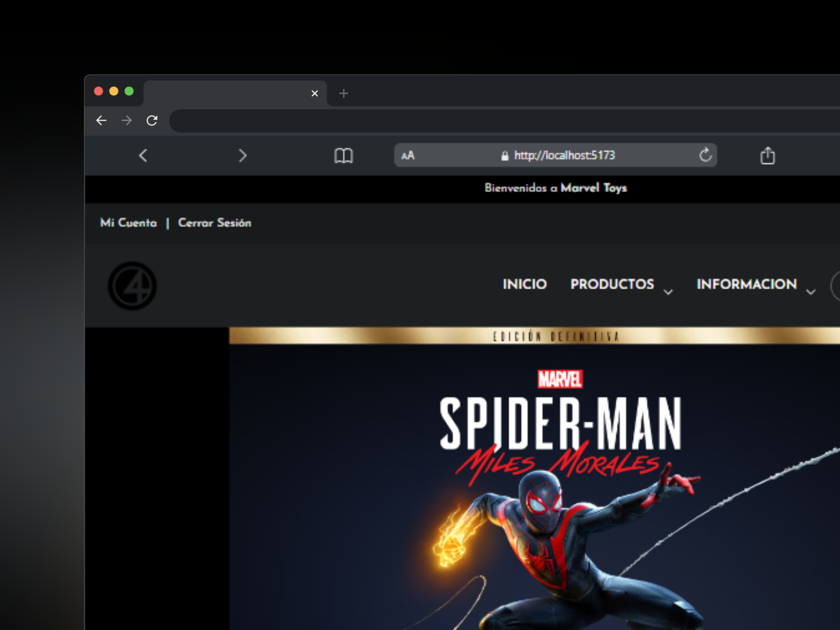Click the padlock icon beside URL
840x630 pixels.
[x=505, y=156]
